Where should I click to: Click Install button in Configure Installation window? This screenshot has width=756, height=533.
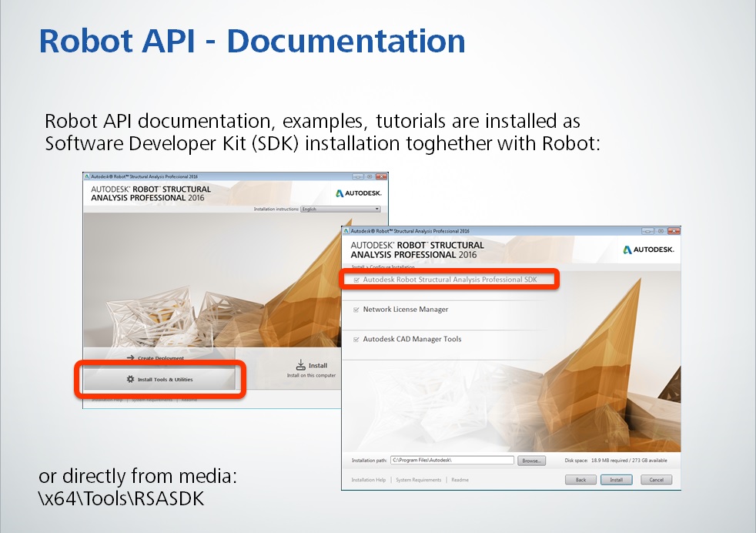pyautogui.click(x=616, y=479)
